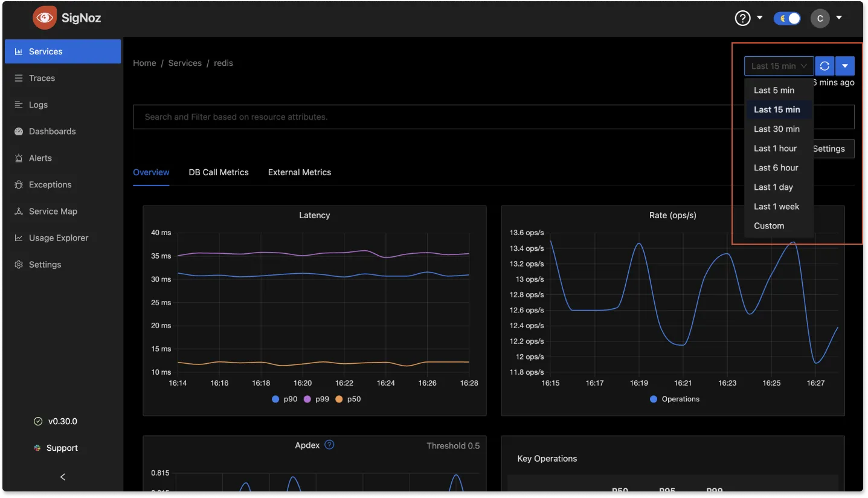Click the Apdex chart title
The height and width of the screenshot is (498, 868).
[307, 445]
